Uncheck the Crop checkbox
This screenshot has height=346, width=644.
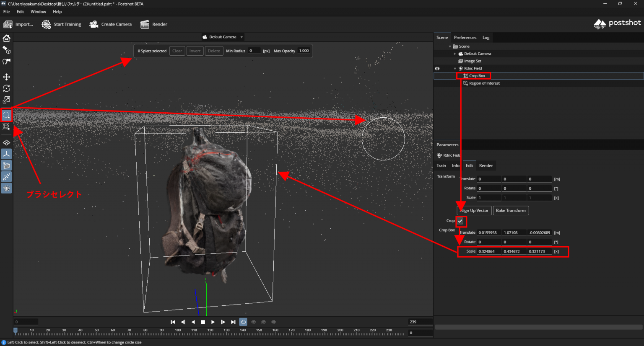461,221
